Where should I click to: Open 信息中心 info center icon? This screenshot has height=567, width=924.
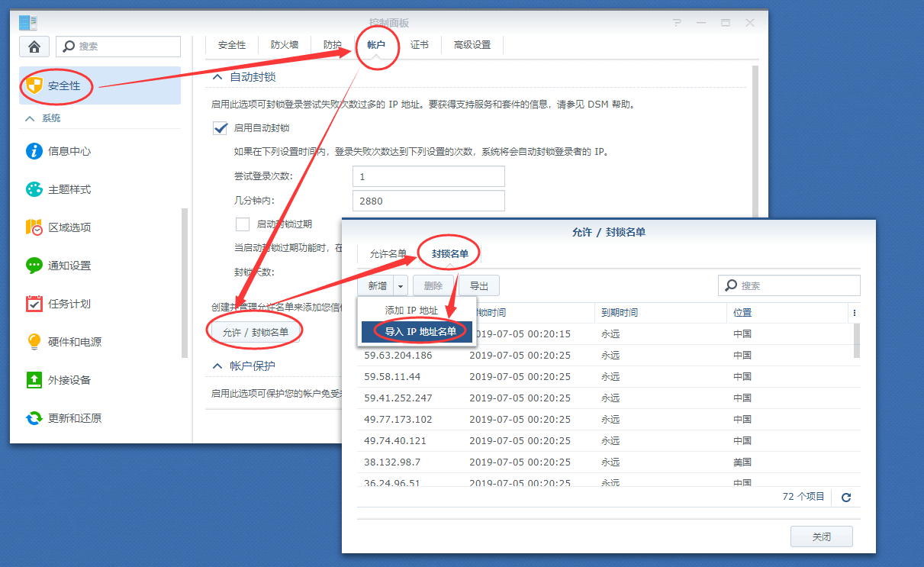coord(34,151)
